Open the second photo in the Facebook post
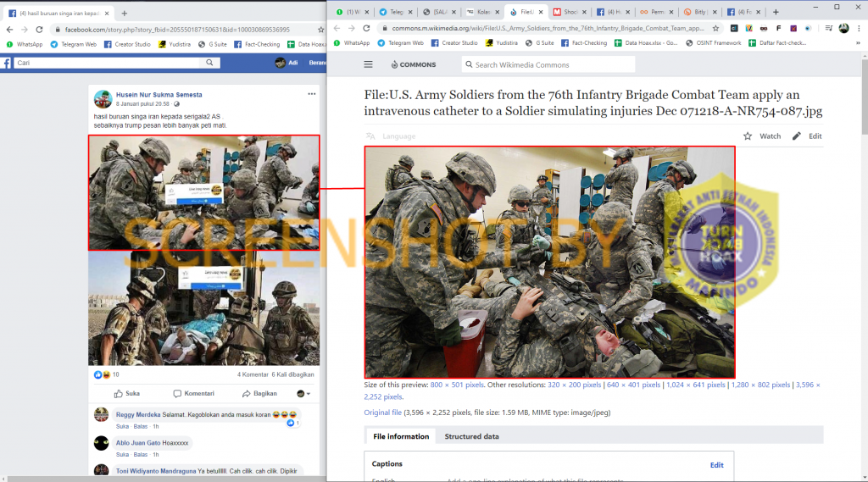The image size is (868, 482). click(203, 307)
